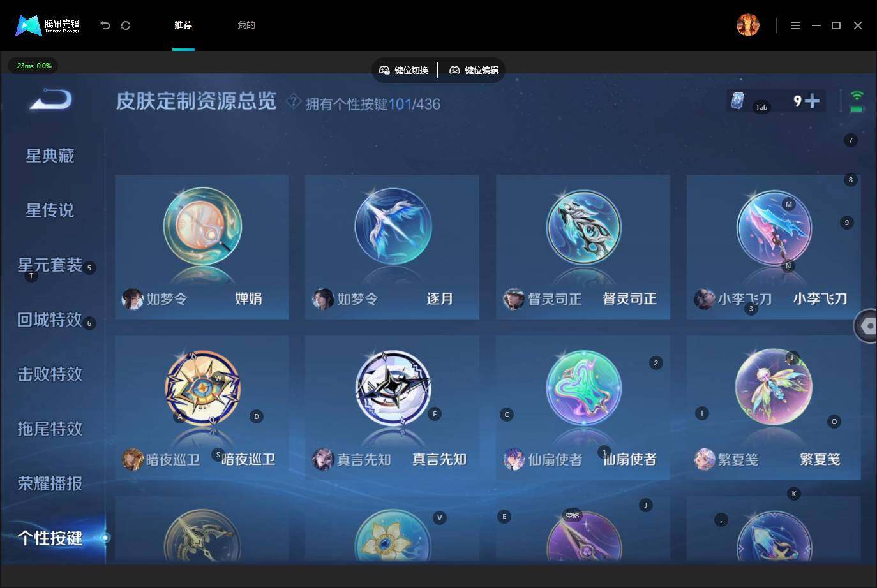Click the 拥有个性按键101/436 text
877x588 pixels.
(x=373, y=104)
